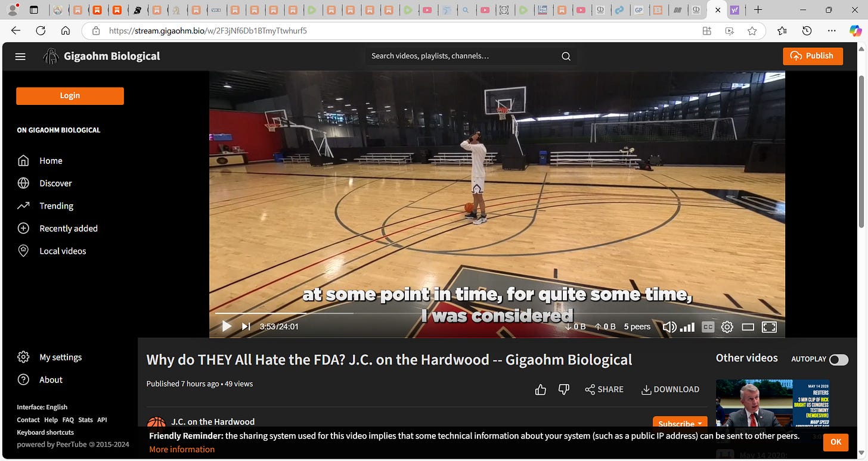The width and height of the screenshot is (868, 461).
Task: Play the video
Action: point(227,326)
